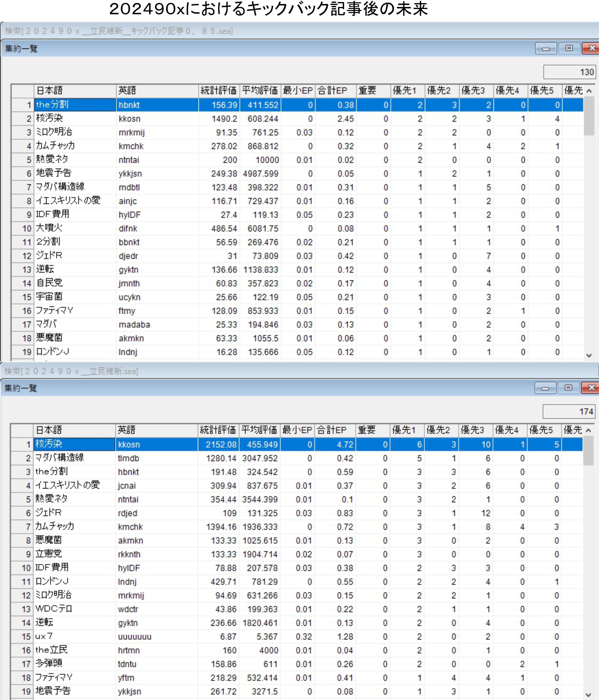Select highlighted 核汚染 row in lower table
The image size is (599, 700).
(297, 444)
